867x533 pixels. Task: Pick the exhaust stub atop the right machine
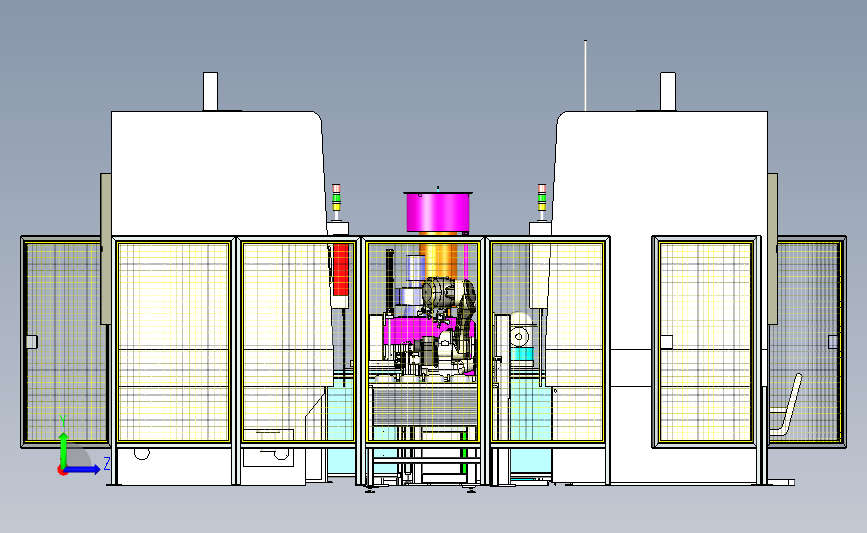668,91
